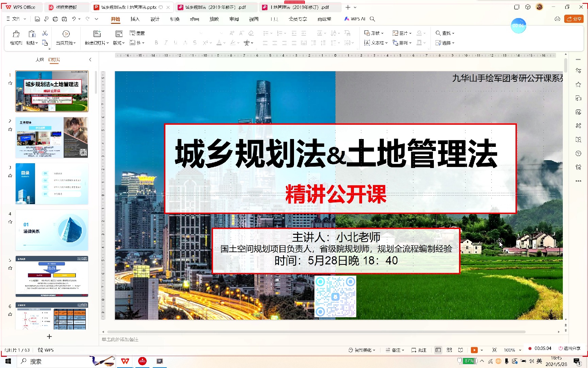Collapse the slide panel with left chevron
Screen dimensions: 588x368
(90, 60)
